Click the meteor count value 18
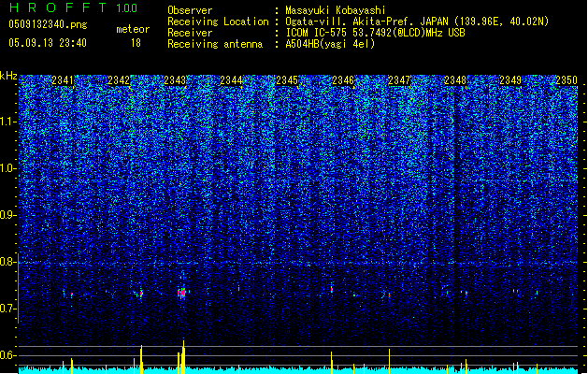Screen dimensions: 588x374 pos(136,43)
